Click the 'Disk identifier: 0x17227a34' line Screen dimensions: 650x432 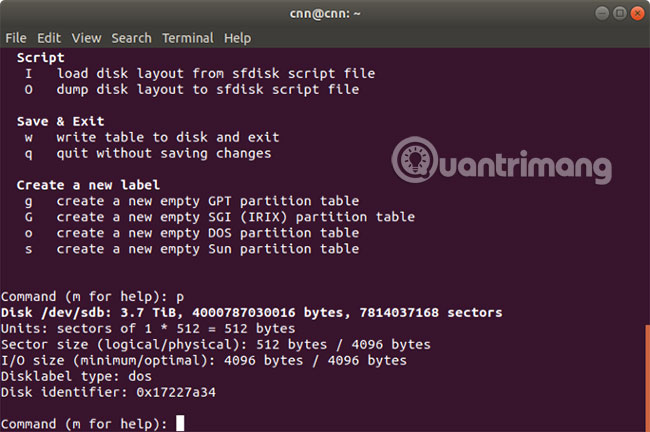pyautogui.click(x=108, y=392)
